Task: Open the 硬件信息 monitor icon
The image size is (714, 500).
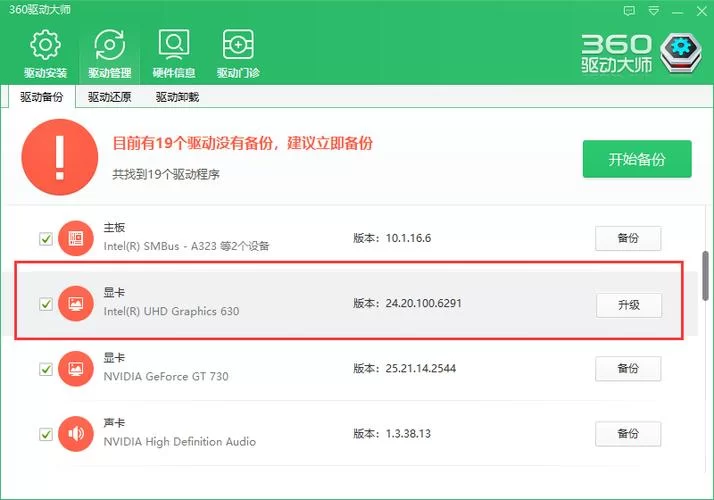Action: pyautogui.click(x=173, y=45)
